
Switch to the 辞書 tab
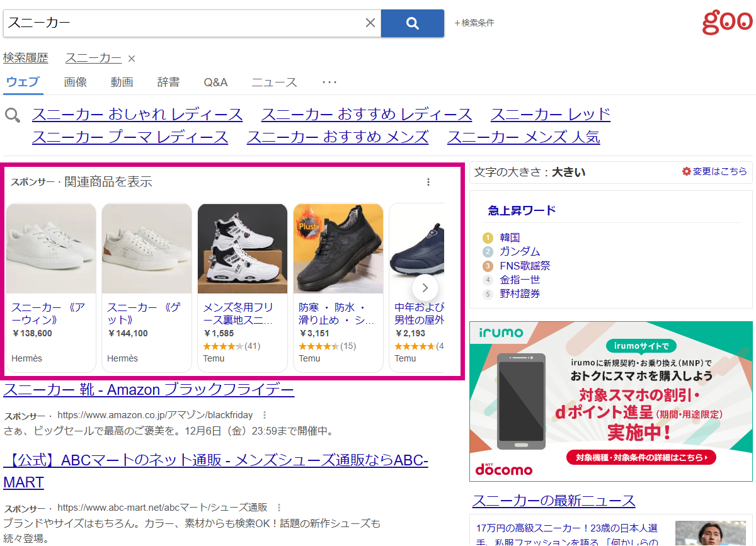168,82
